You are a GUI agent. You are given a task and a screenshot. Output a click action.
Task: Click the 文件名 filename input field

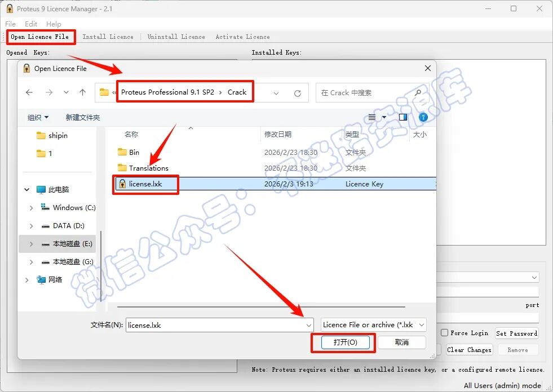click(x=215, y=325)
